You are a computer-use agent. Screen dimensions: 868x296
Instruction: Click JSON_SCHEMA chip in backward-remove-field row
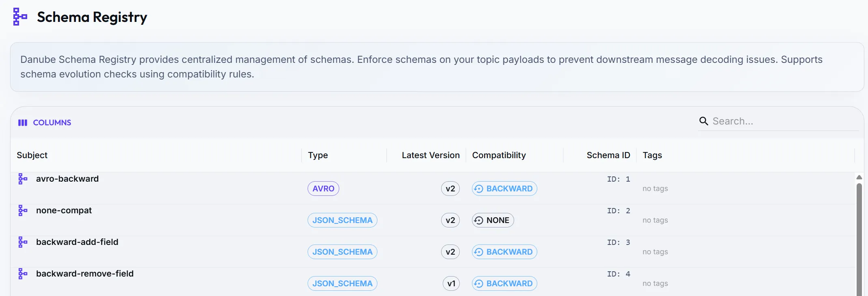[342, 283]
